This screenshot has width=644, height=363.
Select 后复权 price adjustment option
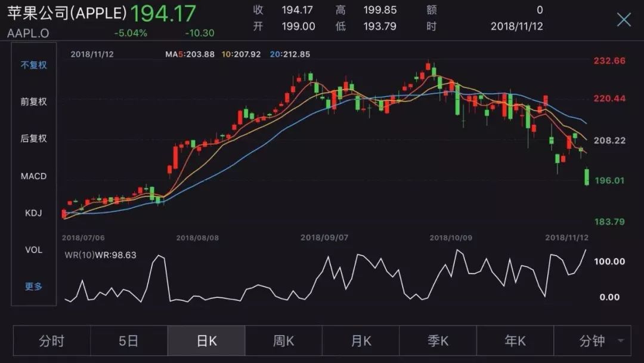point(33,138)
